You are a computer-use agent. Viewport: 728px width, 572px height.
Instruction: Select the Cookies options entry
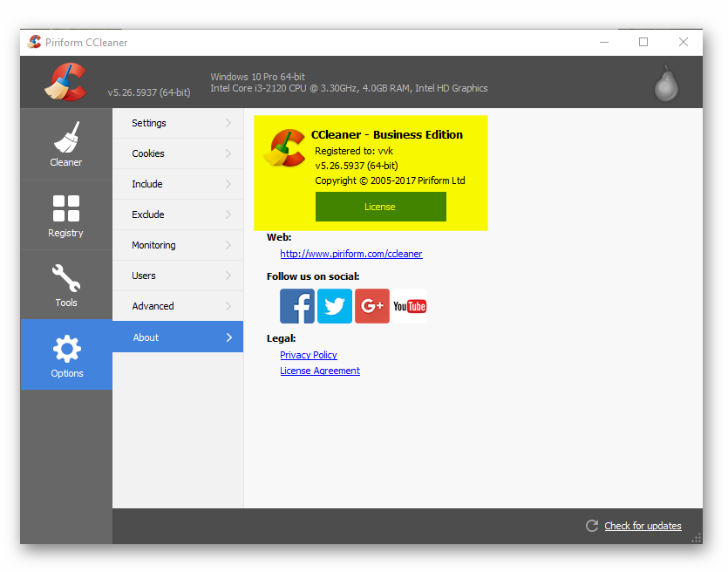coord(148,153)
